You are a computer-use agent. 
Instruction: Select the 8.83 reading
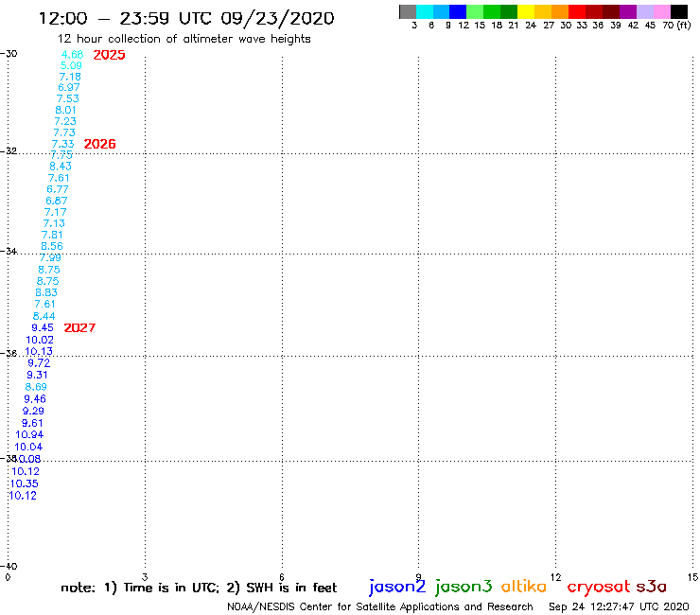pyautogui.click(x=46, y=292)
